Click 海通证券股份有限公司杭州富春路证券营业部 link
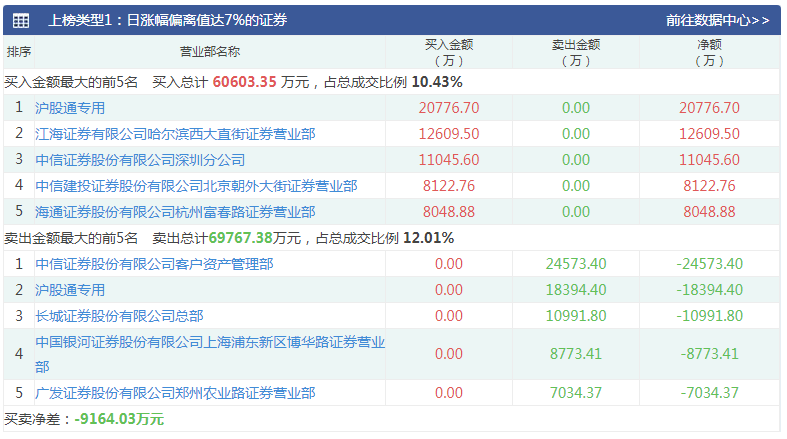This screenshot has width=787, height=439. click(x=175, y=212)
